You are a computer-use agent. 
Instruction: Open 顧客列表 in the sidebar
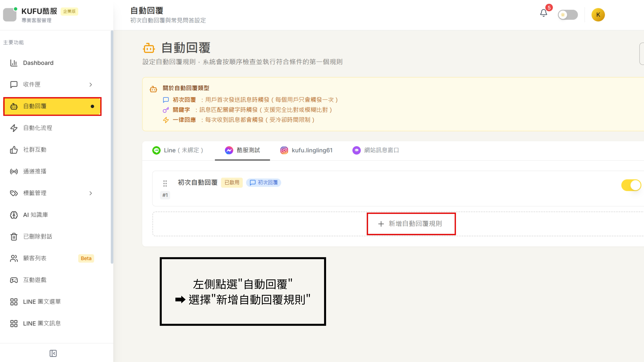coord(35,258)
